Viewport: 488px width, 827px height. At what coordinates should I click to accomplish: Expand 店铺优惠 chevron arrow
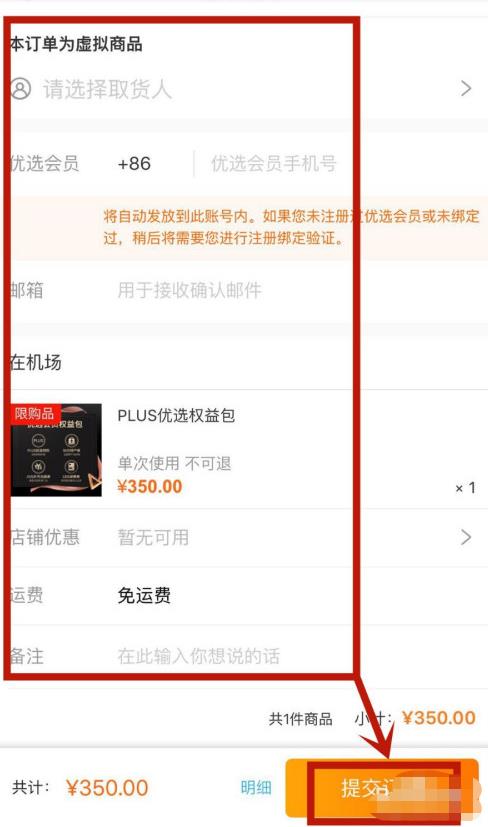pos(466,537)
